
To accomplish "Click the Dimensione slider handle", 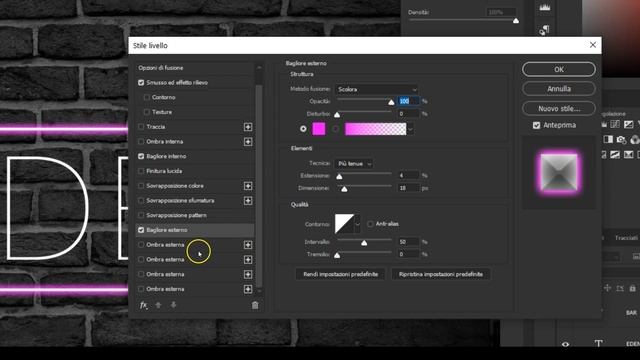I will click(x=344, y=189).
